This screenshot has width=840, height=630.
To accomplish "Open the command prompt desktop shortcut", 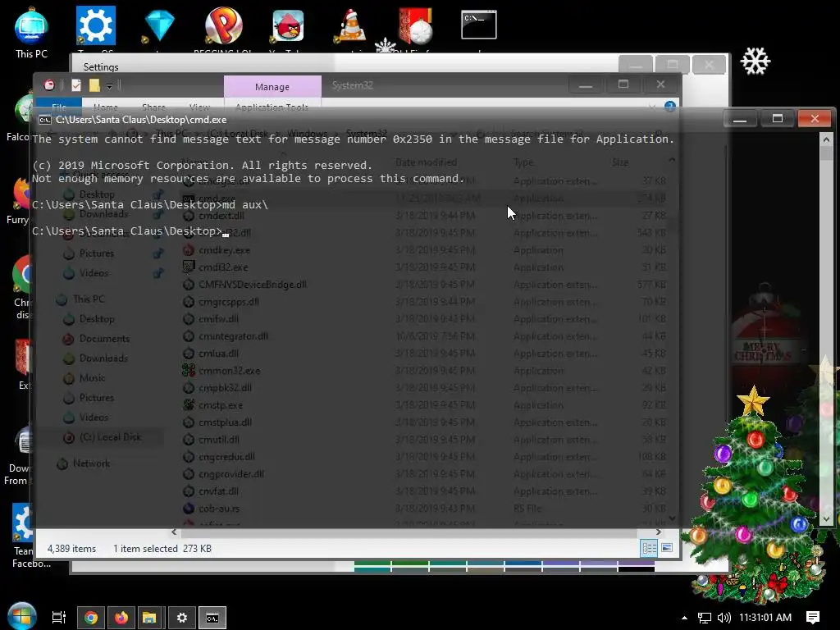I will pos(479,25).
